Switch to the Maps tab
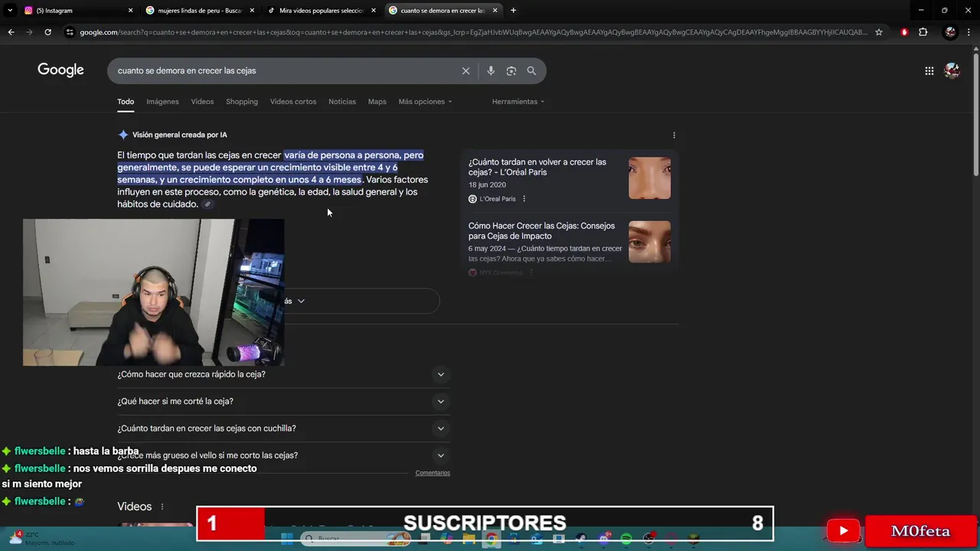Viewport: 980px width, 551px height. pos(377,101)
